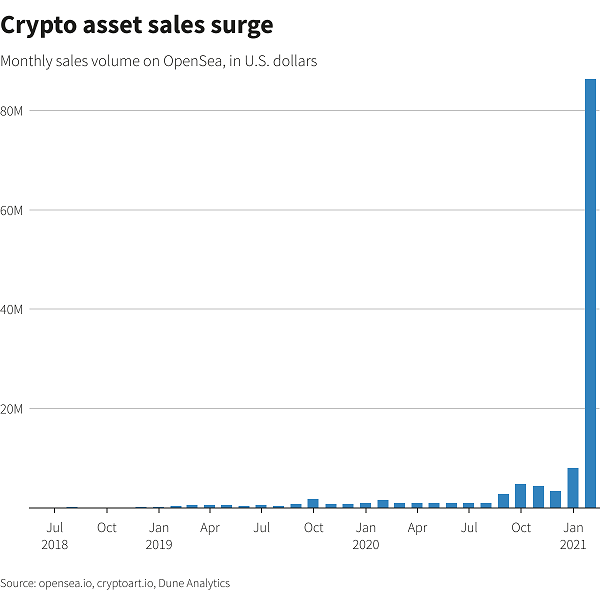Click the January 2021 sales bar
Screen dimensions: 600x600
click(x=573, y=488)
